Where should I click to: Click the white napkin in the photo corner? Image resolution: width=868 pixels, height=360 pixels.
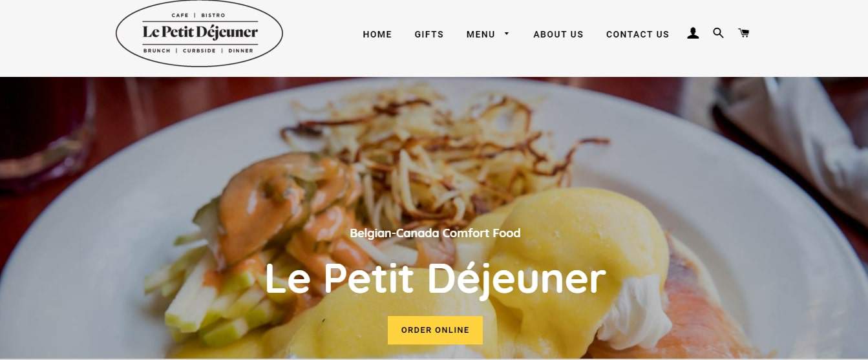[795, 136]
